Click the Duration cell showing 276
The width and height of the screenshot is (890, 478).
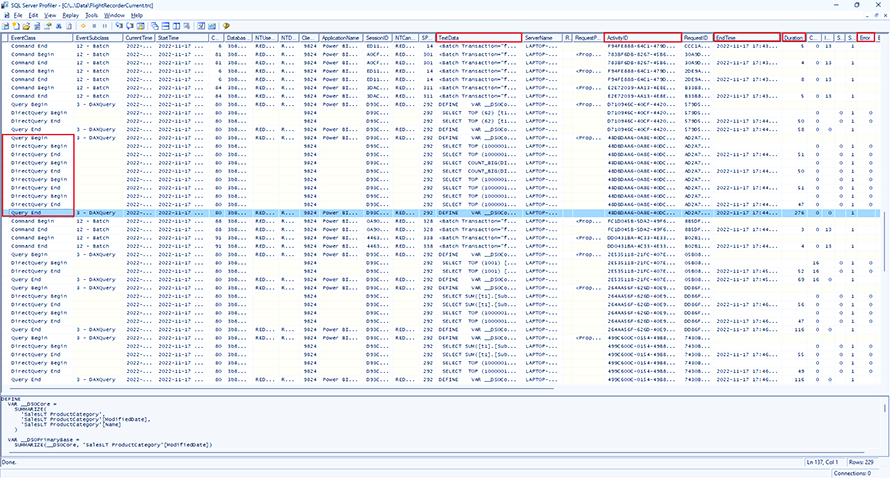pyautogui.click(x=794, y=213)
